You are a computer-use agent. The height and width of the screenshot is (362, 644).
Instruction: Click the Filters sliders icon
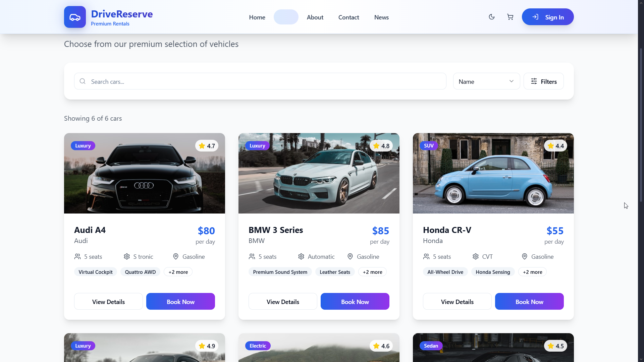click(x=534, y=81)
